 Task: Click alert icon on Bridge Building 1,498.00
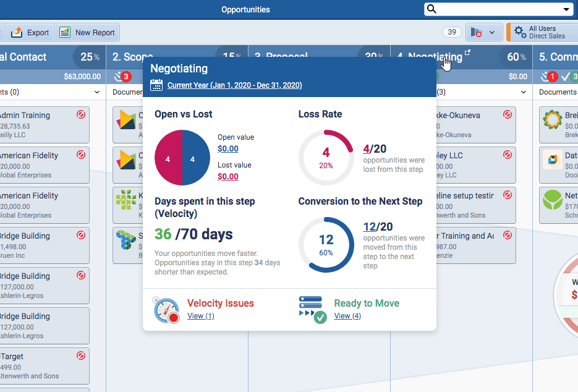[x=81, y=235]
